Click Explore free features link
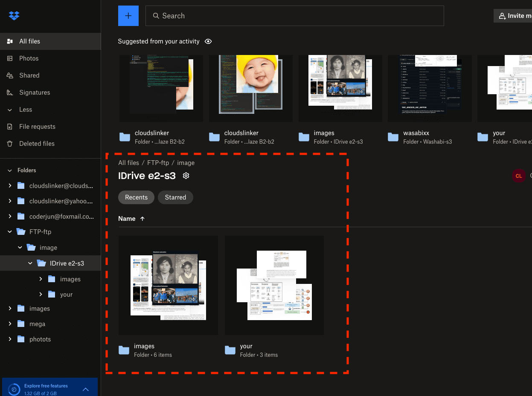The height and width of the screenshot is (396, 532). pos(46,386)
